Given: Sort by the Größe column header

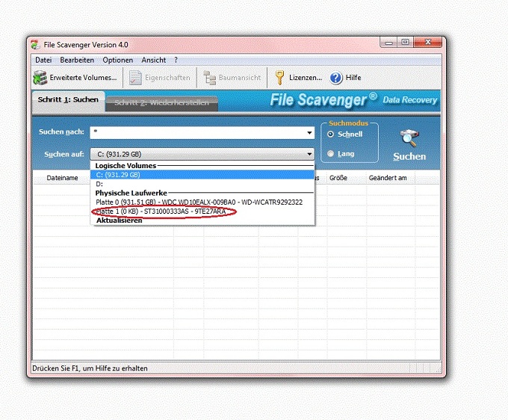Looking at the screenshot, I should (x=338, y=178).
